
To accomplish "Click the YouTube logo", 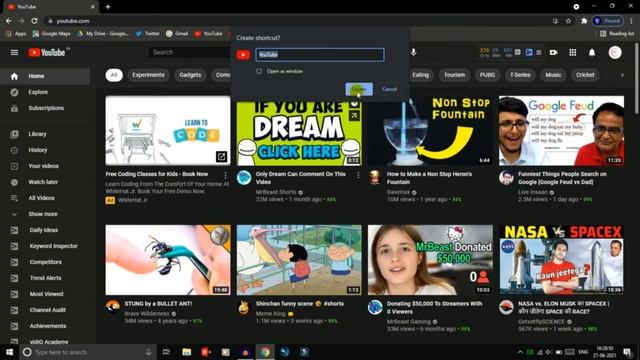I will [x=47, y=52].
